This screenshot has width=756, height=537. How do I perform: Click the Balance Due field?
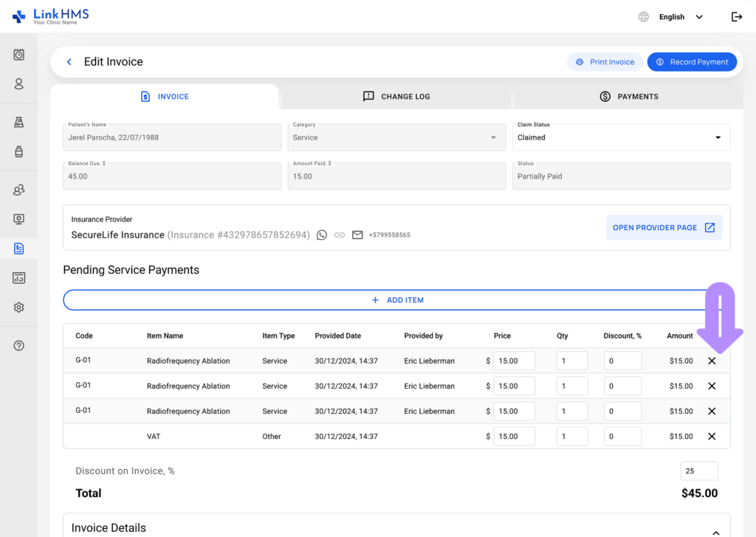click(x=171, y=176)
